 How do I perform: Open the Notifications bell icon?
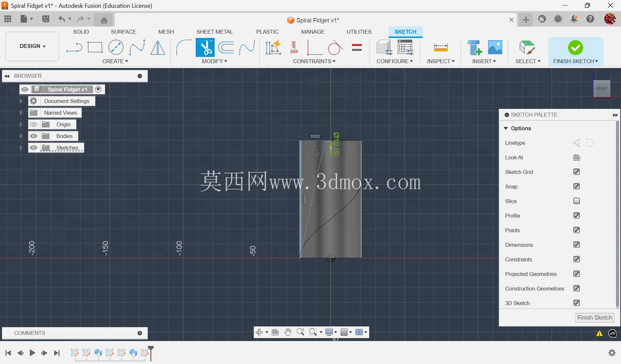(574, 19)
